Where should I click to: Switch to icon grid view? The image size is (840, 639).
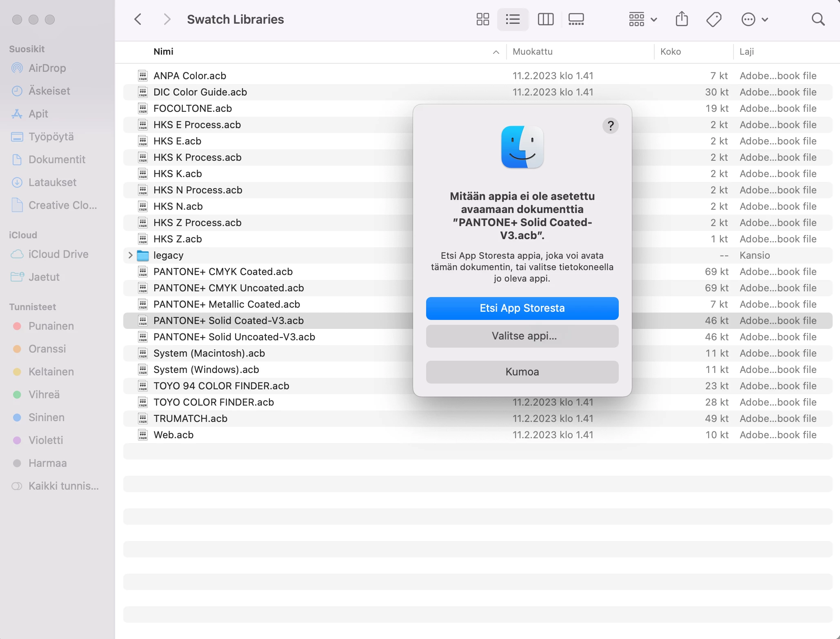(x=482, y=19)
